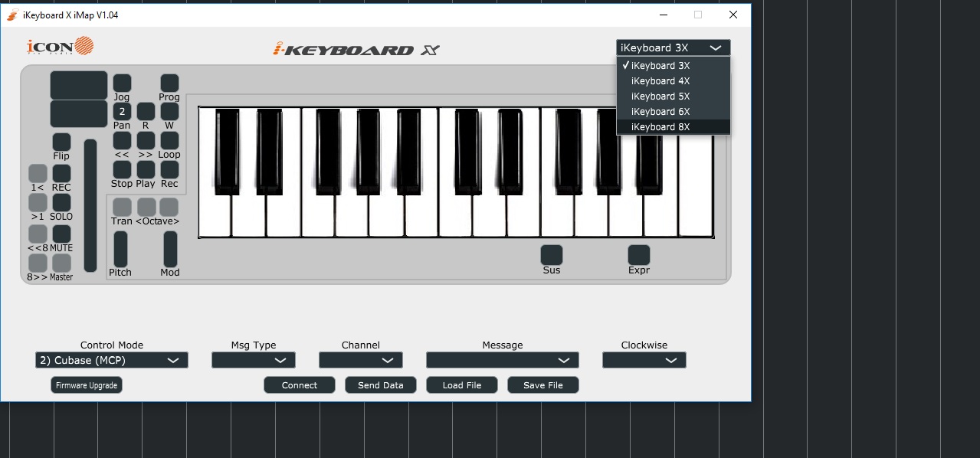Select the R button beside Pan
The height and width of the screenshot is (458, 980).
(x=146, y=111)
